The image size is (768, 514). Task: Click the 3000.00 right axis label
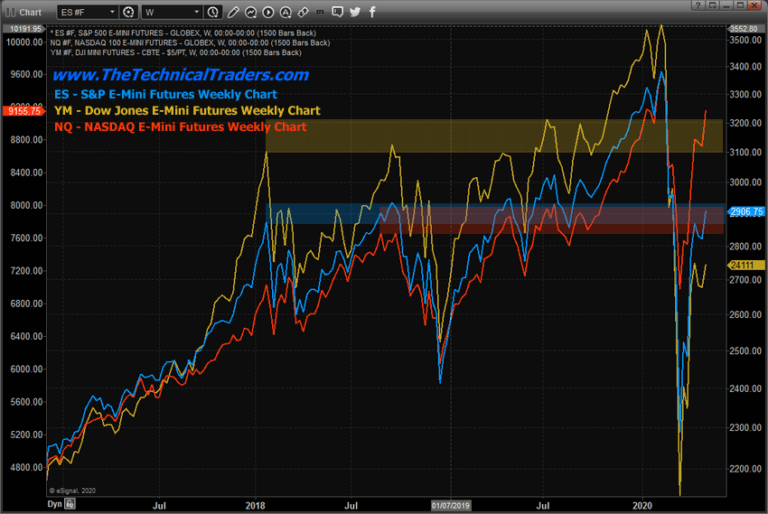[x=745, y=182]
